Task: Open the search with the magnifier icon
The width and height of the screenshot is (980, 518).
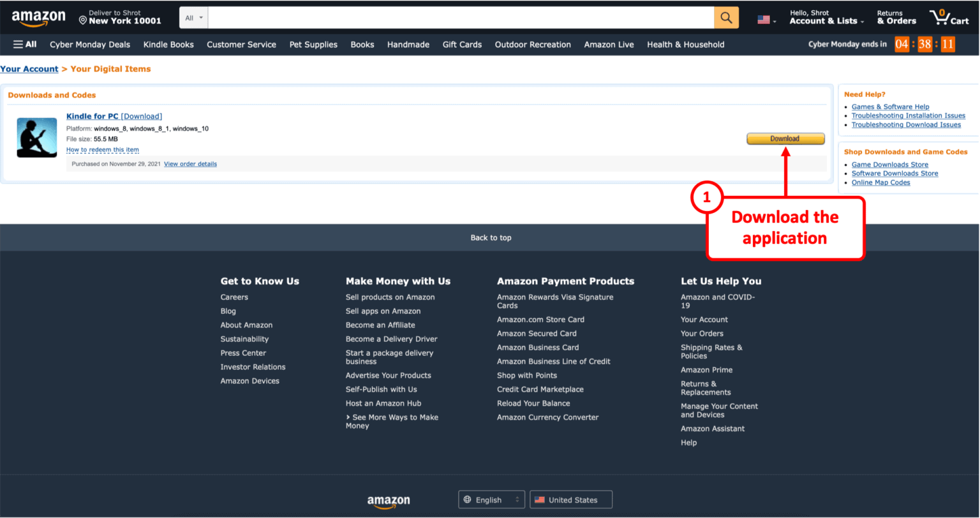Action: 726,17
